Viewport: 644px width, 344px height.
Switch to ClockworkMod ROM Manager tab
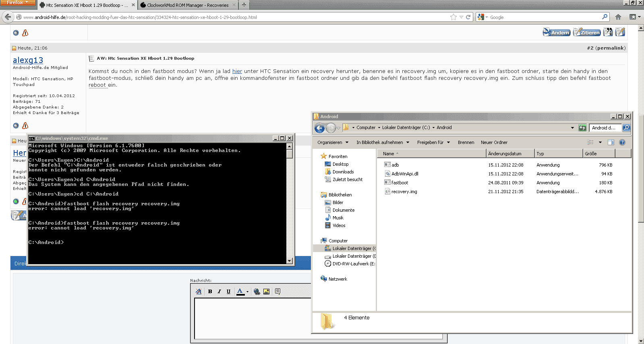point(188,5)
